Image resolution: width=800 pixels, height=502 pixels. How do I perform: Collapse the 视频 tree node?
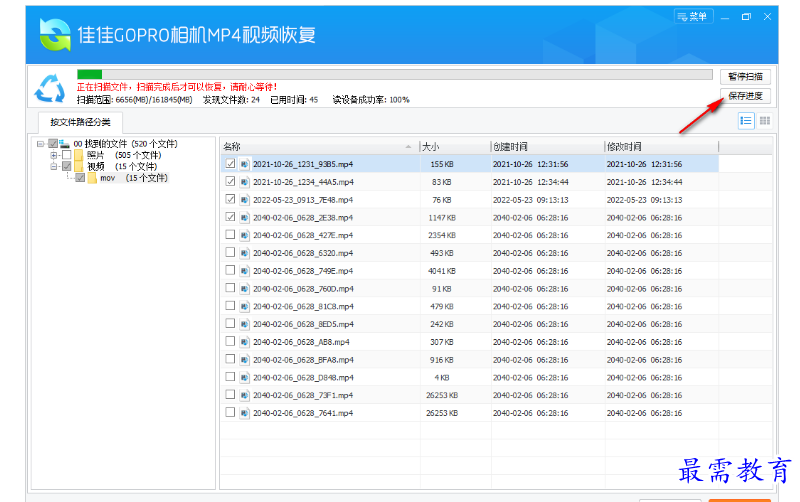tap(54, 167)
